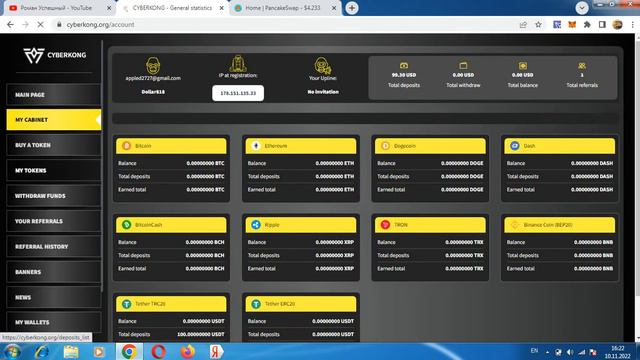The height and width of the screenshot is (360, 640).
Task: Open the Chrome profile avatar
Action: [618, 24]
